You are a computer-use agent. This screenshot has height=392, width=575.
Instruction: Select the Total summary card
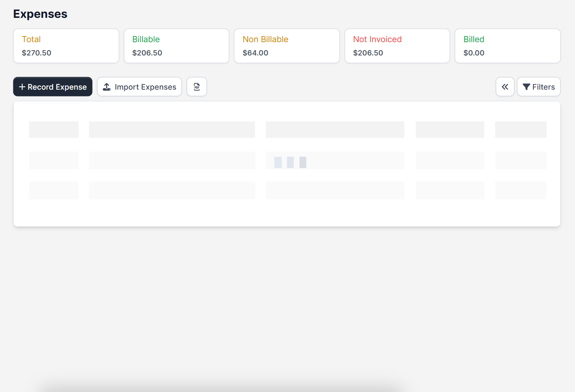(66, 46)
